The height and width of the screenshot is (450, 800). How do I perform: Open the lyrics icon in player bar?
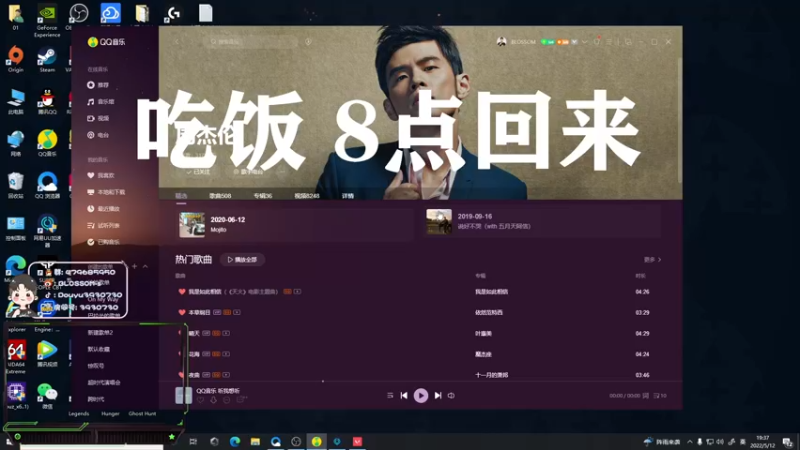(x=646, y=395)
